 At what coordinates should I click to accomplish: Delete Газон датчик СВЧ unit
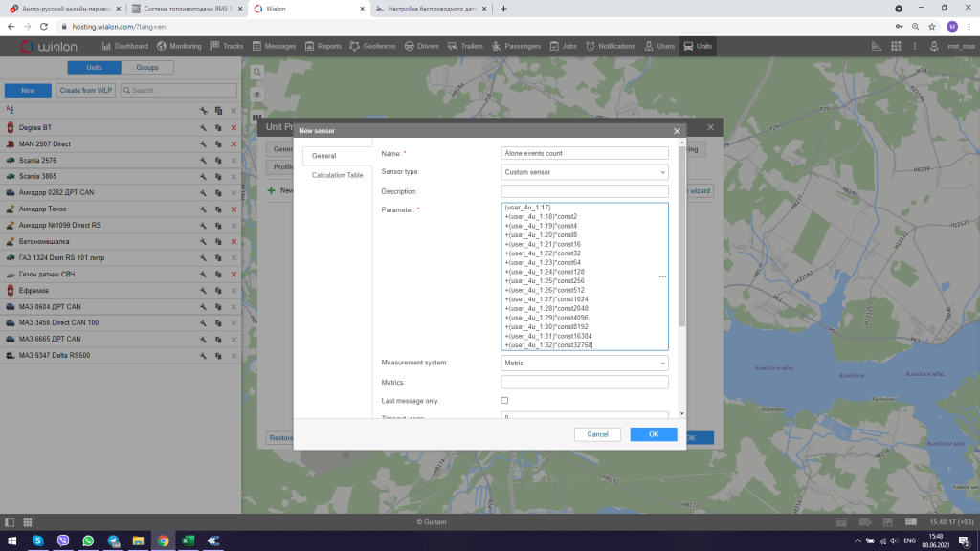coord(234,275)
